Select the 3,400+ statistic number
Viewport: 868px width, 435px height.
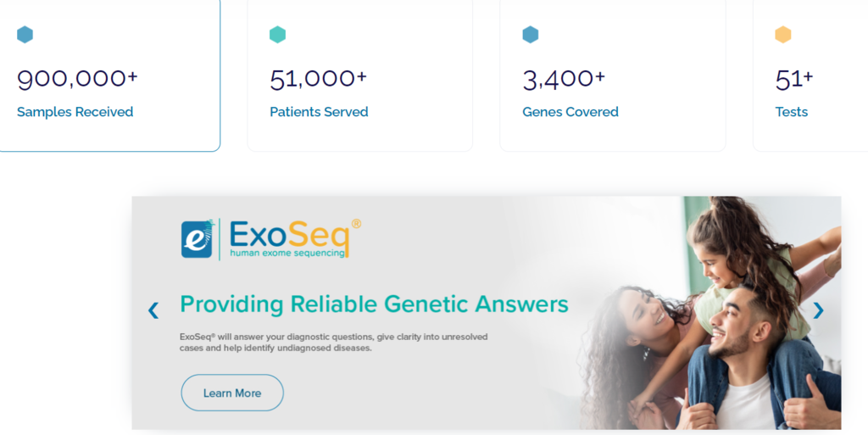coord(564,79)
